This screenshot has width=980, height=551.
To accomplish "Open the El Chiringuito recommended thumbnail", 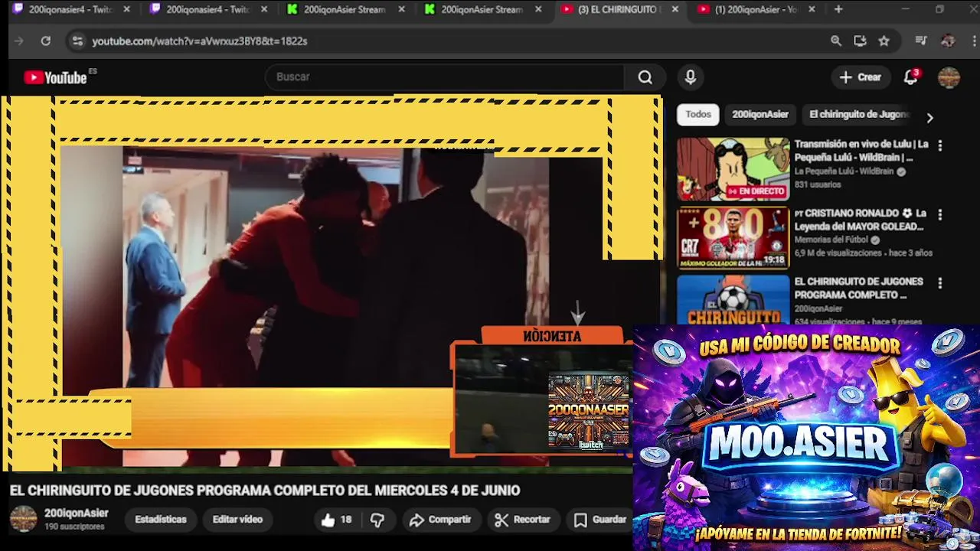I will [733, 300].
